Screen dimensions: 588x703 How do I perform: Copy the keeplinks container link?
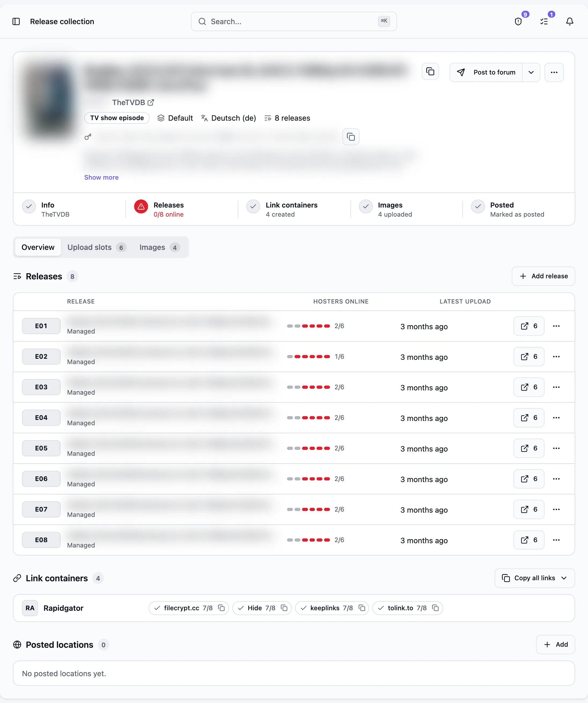click(362, 608)
